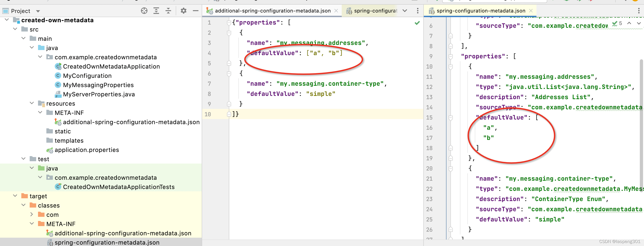Collapse the created-own-metadata project root
Image resolution: width=644 pixels, height=246 pixels.
pos(7,20)
